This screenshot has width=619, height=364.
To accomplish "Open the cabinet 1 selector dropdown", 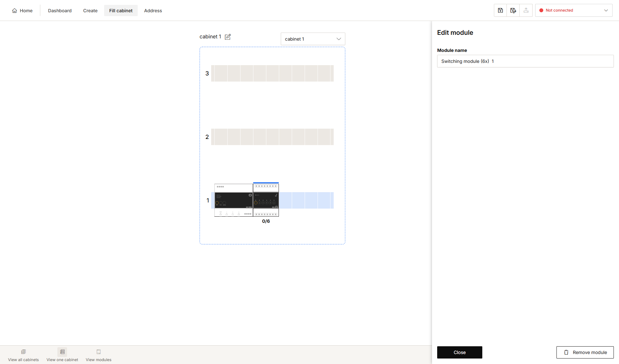I will [x=313, y=39].
